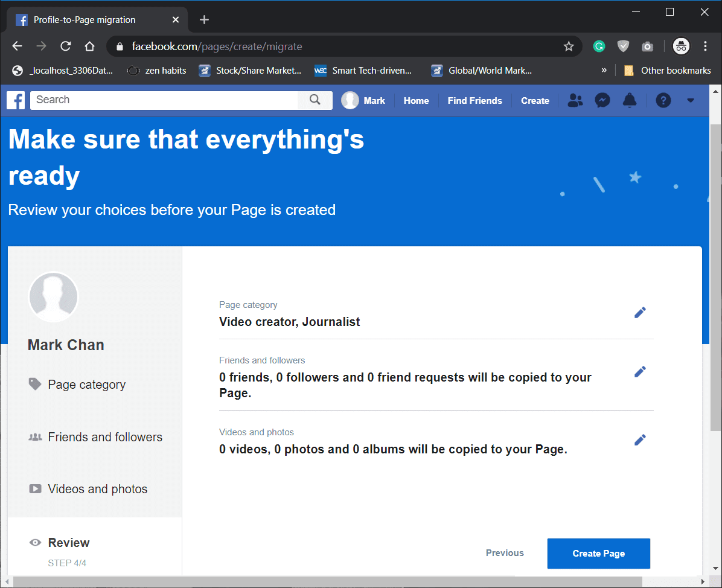This screenshot has width=722, height=588.
Task: Click the Quick Help question mark icon
Action: point(663,100)
